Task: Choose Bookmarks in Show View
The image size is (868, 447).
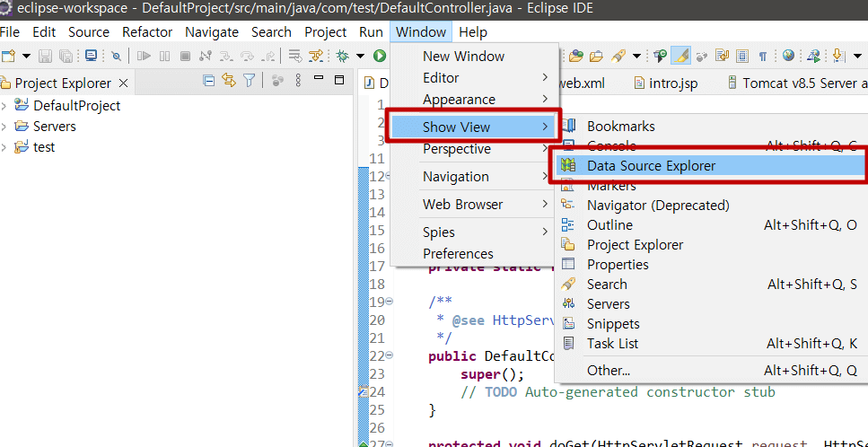Action: [x=711, y=127]
